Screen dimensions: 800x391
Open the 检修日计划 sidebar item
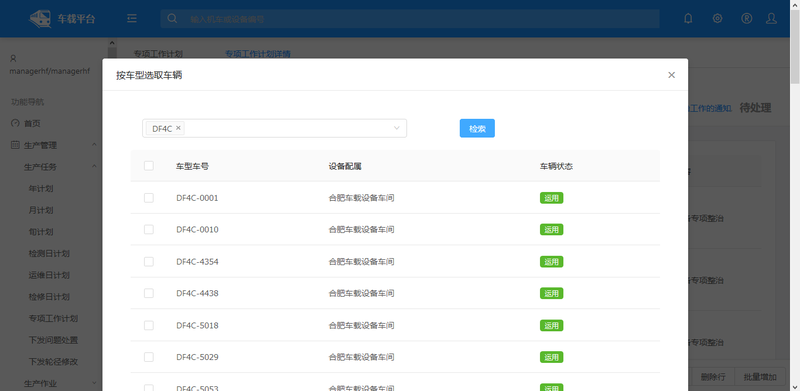49,297
